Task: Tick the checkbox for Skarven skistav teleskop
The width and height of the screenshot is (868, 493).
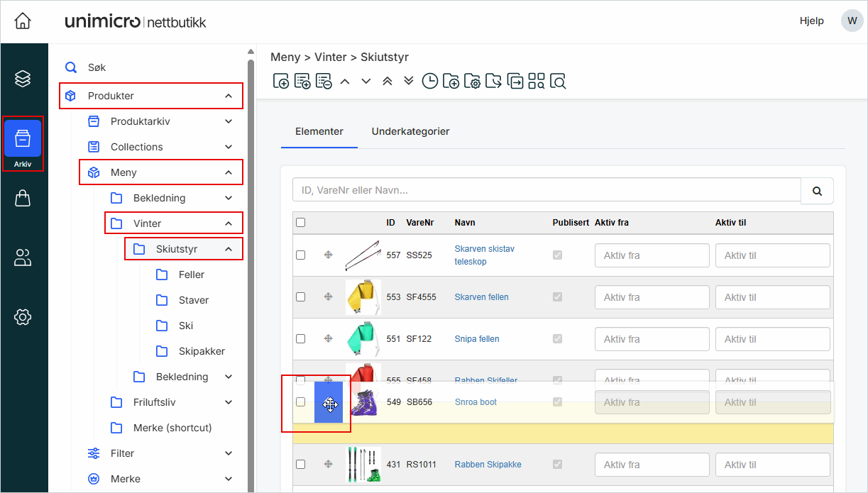Action: (300, 255)
